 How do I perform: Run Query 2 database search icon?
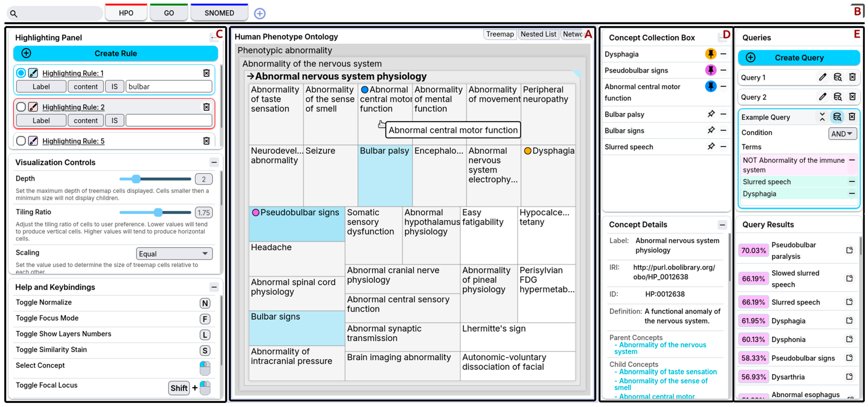pos(837,97)
